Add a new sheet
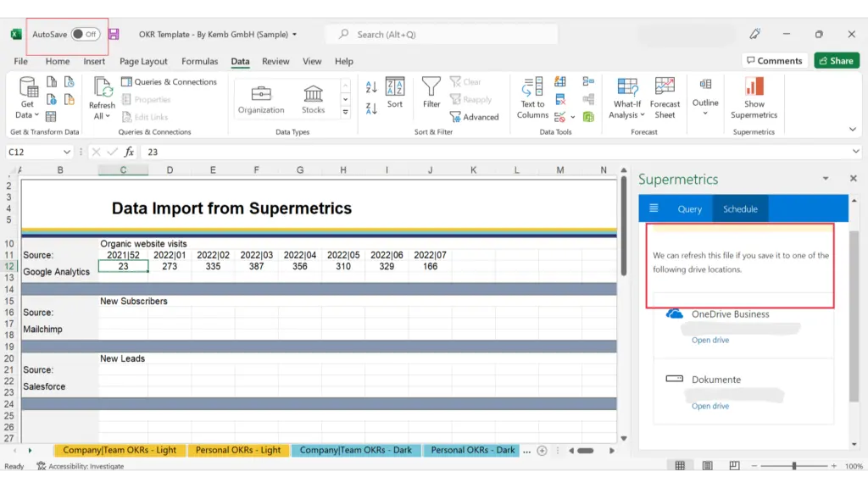 [542, 451]
